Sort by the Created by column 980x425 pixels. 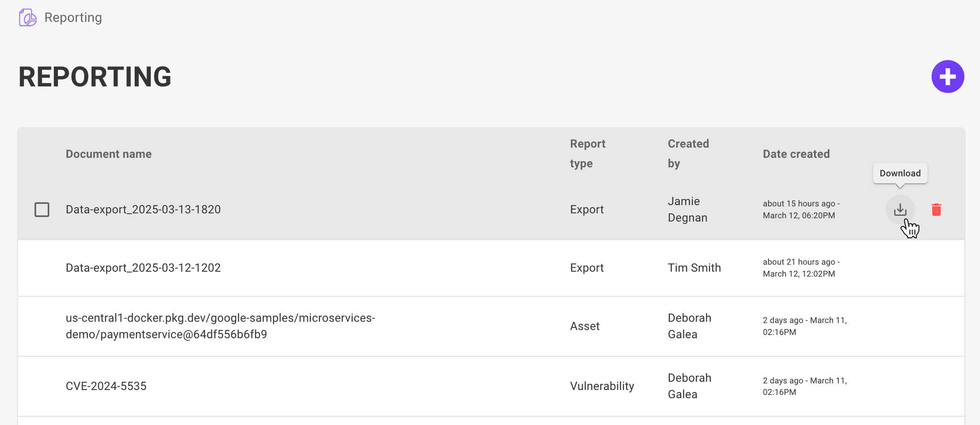[688, 153]
